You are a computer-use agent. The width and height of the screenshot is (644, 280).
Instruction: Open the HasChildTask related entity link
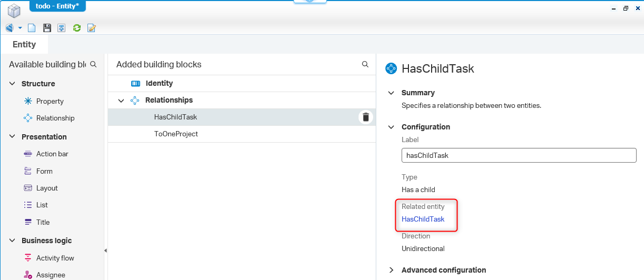tap(423, 219)
